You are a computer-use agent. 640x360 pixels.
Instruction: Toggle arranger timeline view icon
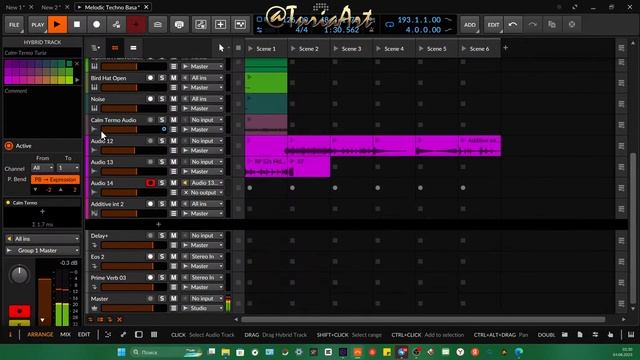coord(133,48)
